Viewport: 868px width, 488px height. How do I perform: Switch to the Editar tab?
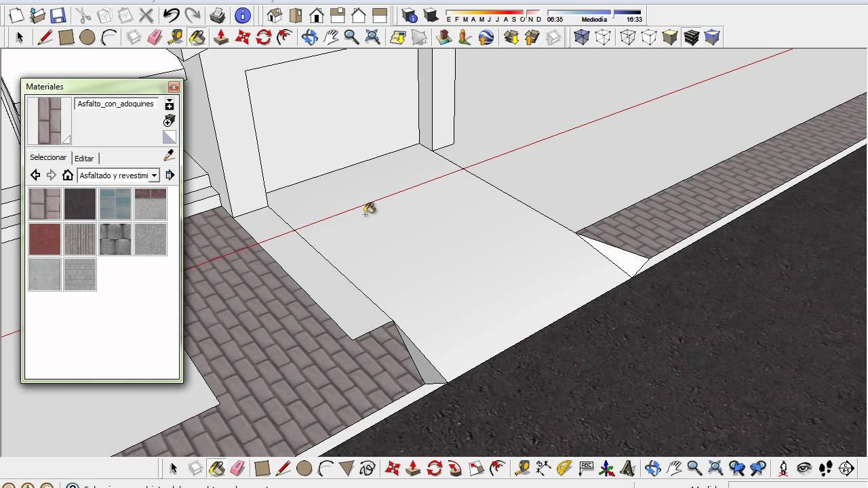click(84, 158)
